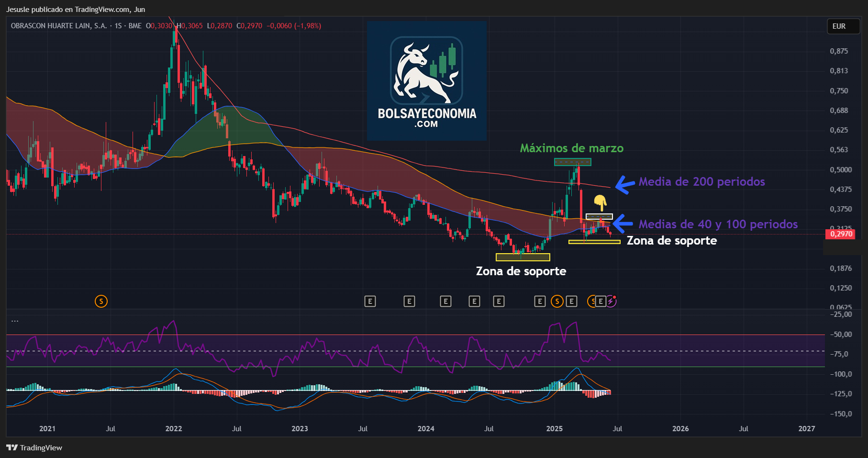Open E earnings marker right of 2025 S marker
Image resolution: width=868 pixels, height=458 pixels.
[x=571, y=301]
